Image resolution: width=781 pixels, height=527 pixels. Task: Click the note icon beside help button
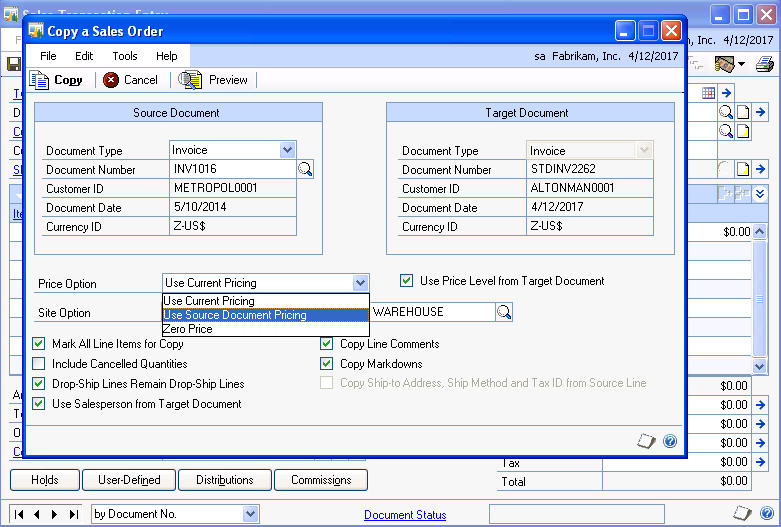click(647, 441)
